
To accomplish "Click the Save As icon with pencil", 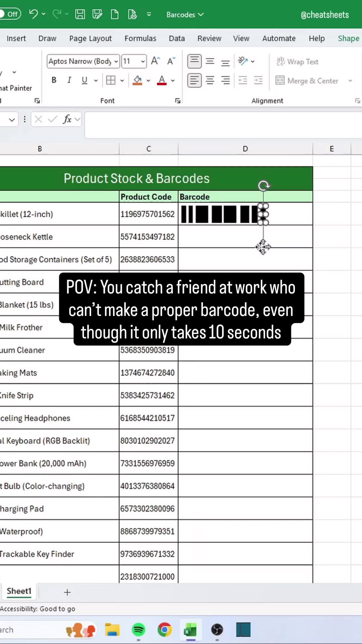I will [97, 14].
